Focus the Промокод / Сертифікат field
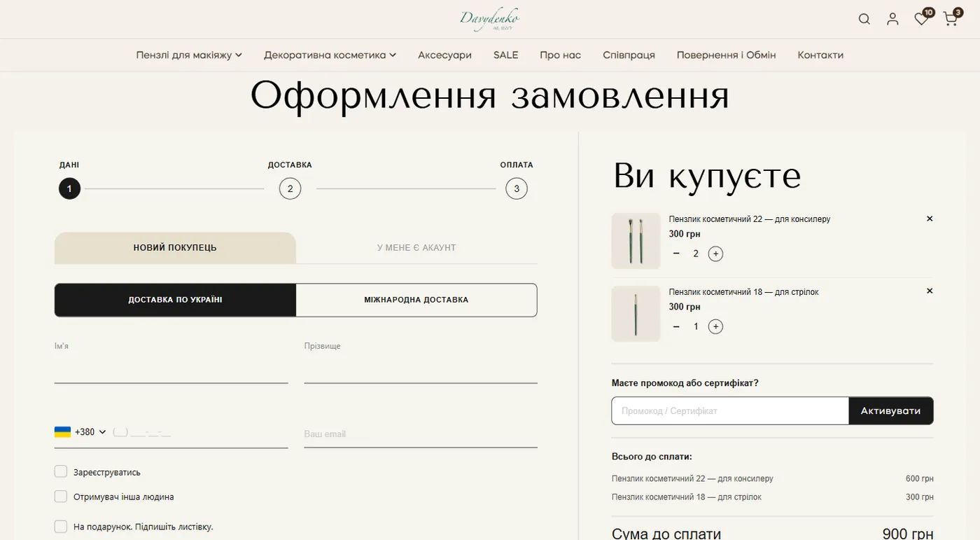The height and width of the screenshot is (540, 980). (730, 410)
